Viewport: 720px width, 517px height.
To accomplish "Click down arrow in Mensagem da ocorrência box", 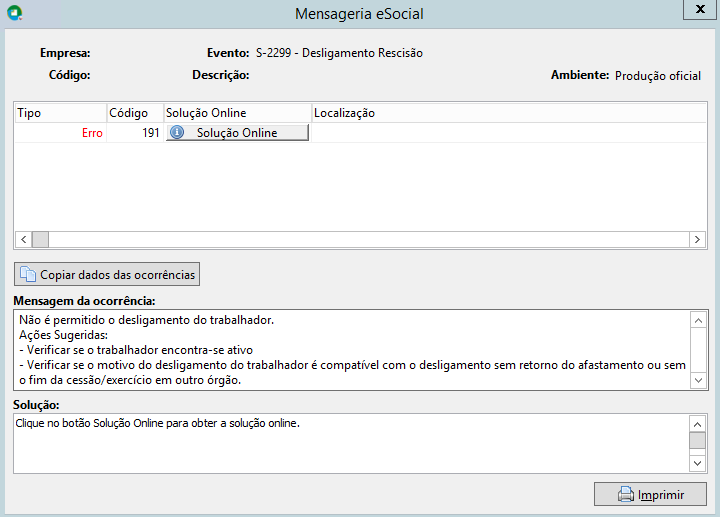I will 698,380.
